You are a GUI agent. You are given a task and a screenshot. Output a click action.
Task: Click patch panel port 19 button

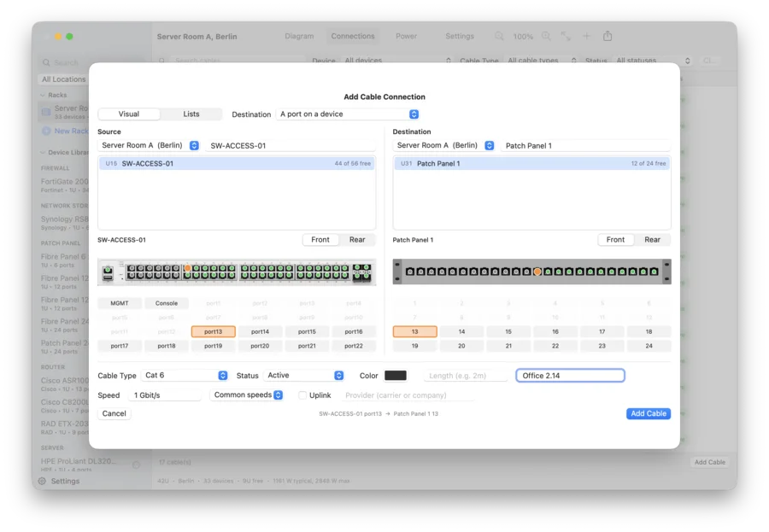tap(415, 346)
